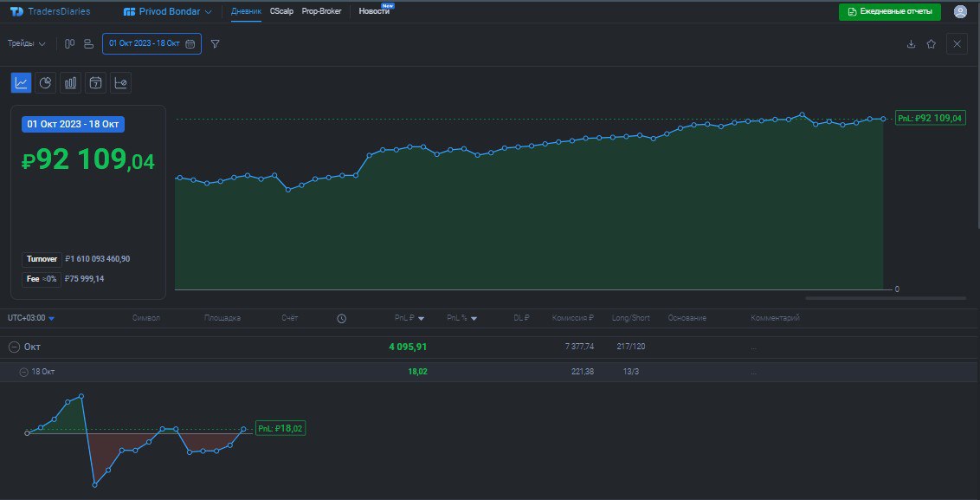980x500 pixels.
Task: Open the date range calendar picker
Action: click(152, 43)
